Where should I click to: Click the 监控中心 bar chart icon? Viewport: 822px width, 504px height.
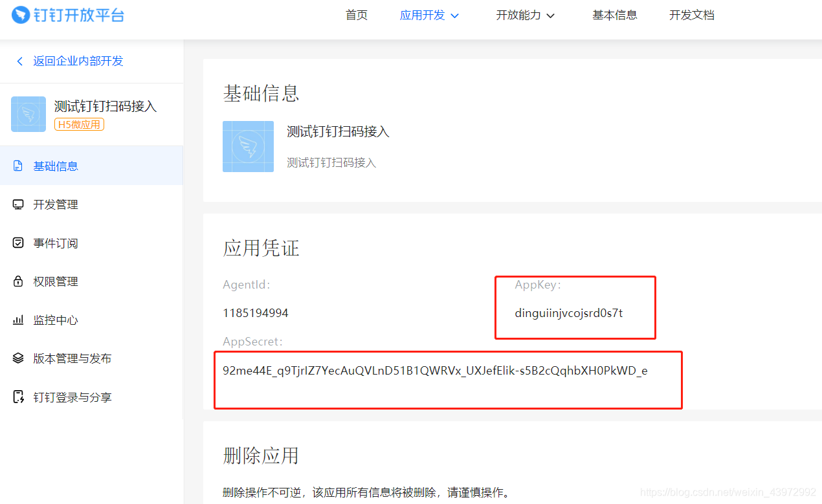tap(18, 320)
